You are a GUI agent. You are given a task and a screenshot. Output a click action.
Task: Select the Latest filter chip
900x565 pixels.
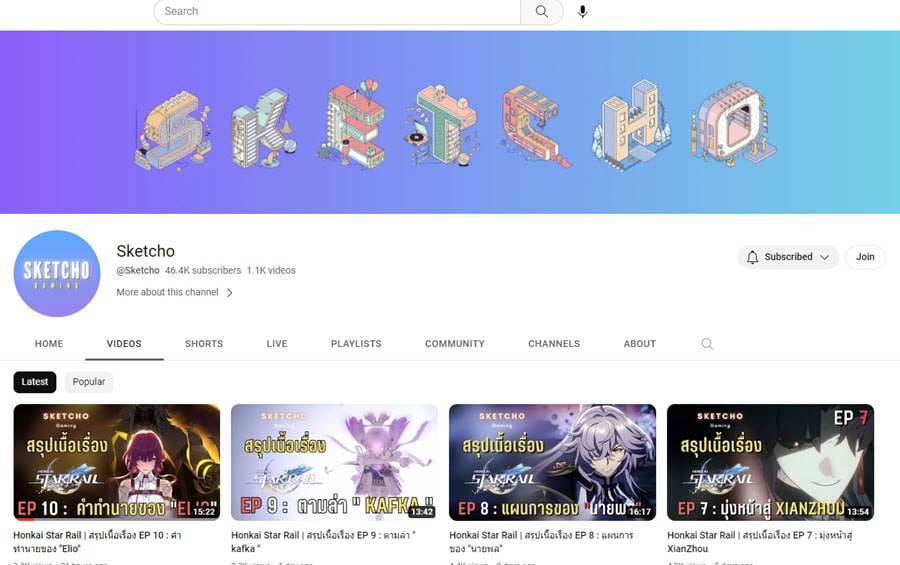35,382
